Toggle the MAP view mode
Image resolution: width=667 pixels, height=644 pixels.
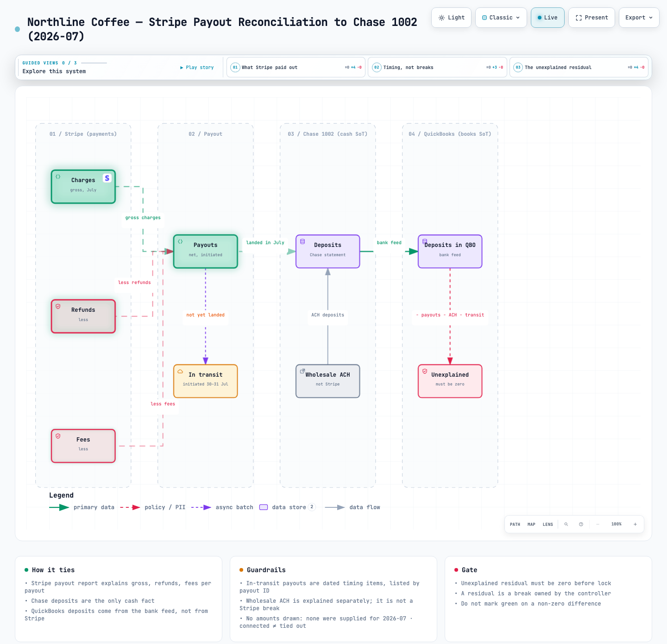[531, 524]
